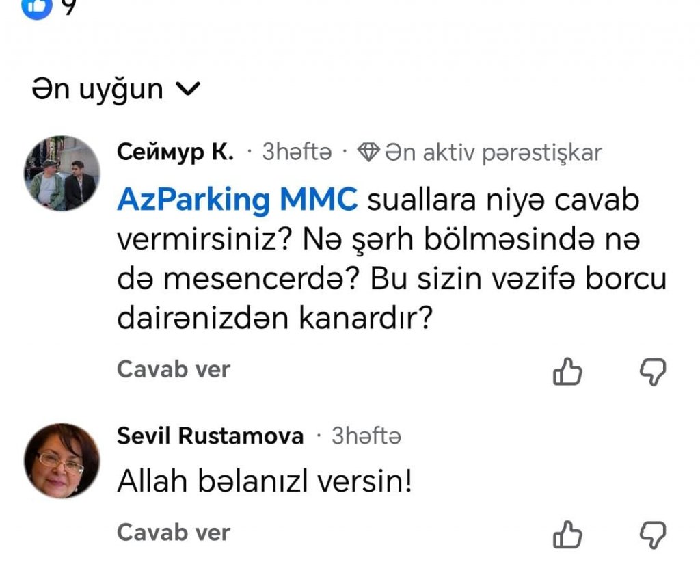Click the 3həftə timestamp on Сеймур's comment
Image resolution: width=700 pixels, height=588 pixels.
(297, 152)
